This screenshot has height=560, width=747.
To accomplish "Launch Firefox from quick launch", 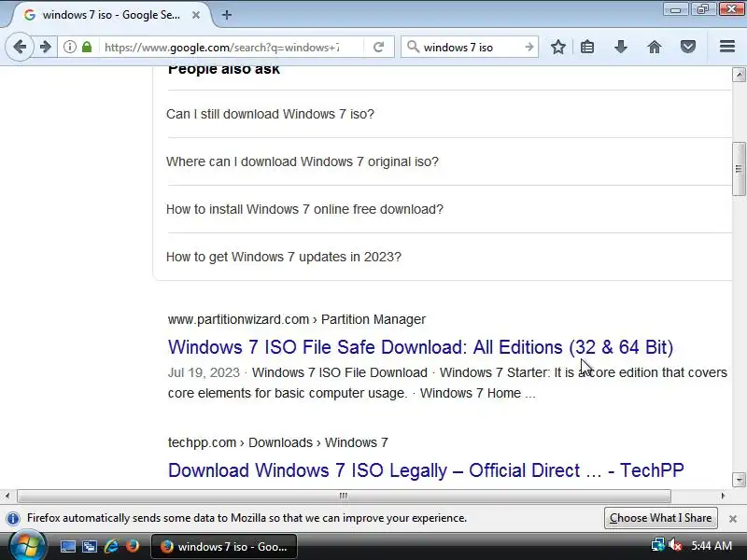I will coord(133,546).
